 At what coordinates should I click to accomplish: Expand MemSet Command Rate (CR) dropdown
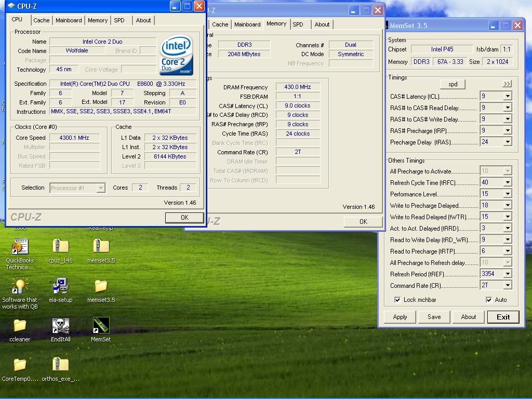coord(508,285)
